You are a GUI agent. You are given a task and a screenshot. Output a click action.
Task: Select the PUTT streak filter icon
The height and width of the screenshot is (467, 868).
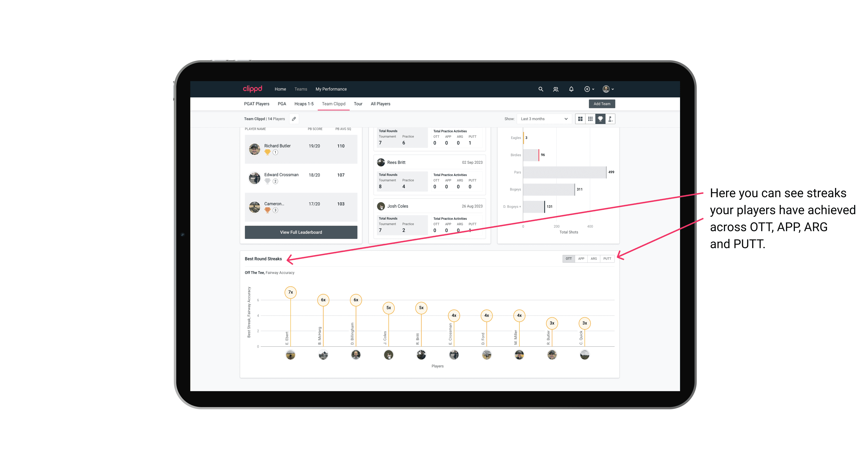click(607, 258)
